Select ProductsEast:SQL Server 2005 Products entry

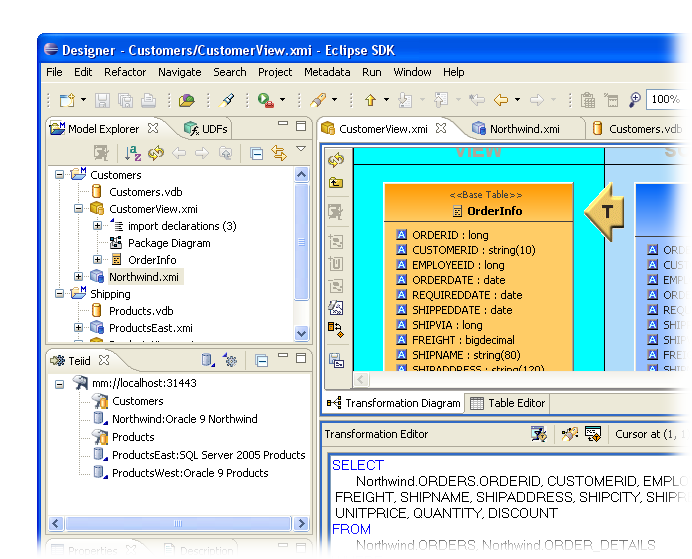[x=209, y=455]
